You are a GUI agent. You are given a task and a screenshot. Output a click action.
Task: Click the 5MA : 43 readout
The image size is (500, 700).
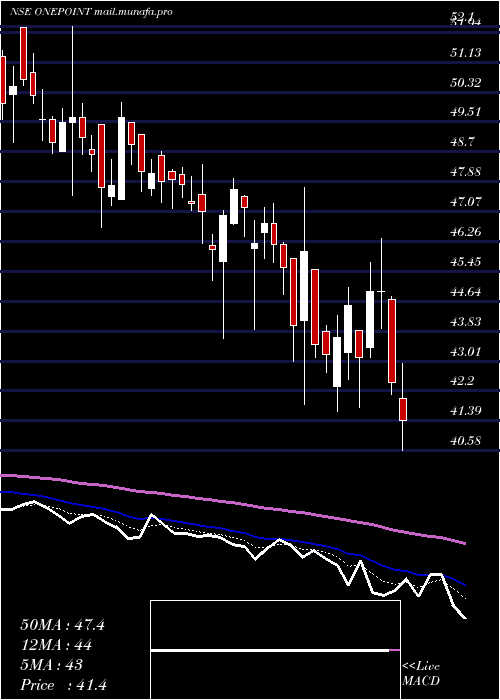pos(52,665)
